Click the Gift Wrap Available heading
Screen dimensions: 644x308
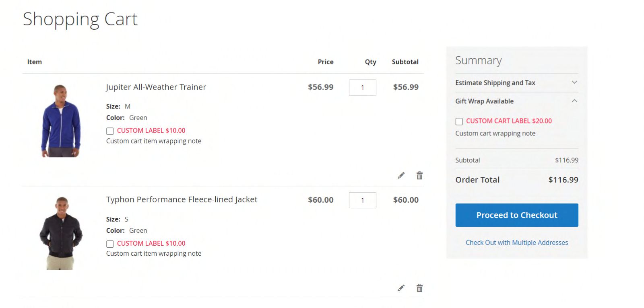coord(484,101)
